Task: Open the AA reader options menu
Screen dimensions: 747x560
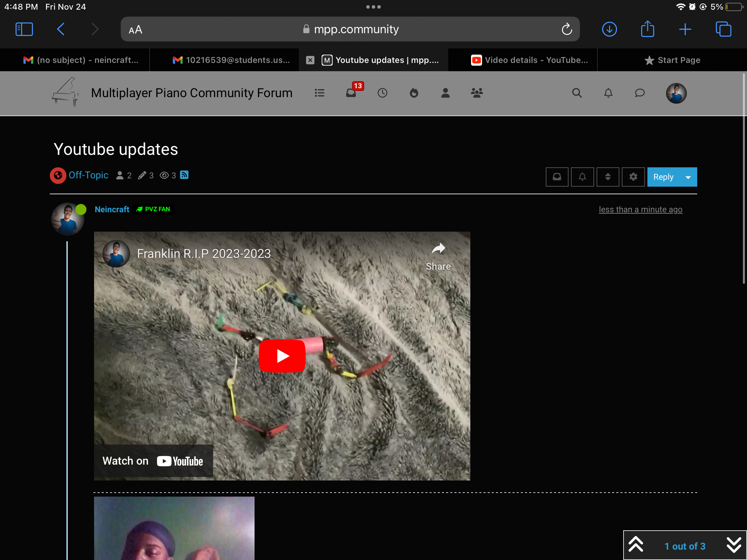Action: pos(135,30)
